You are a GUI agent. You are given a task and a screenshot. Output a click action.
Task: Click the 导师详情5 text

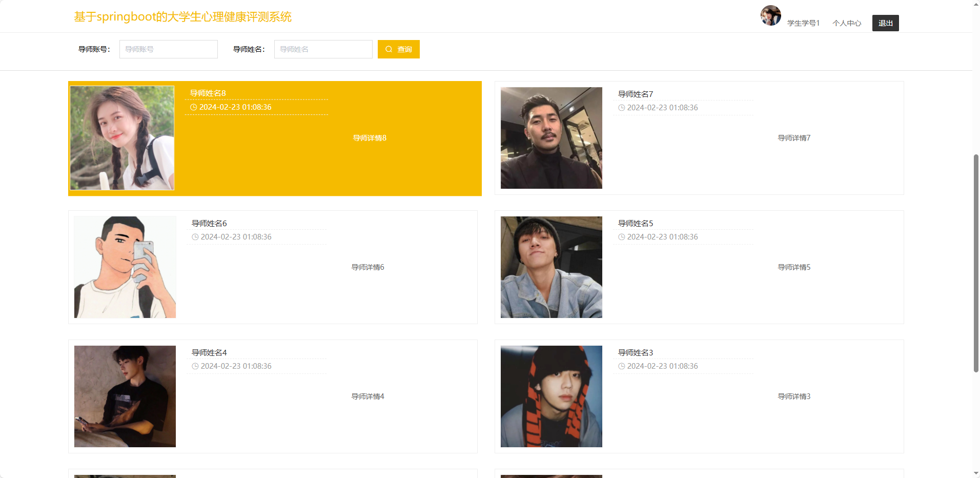794,267
